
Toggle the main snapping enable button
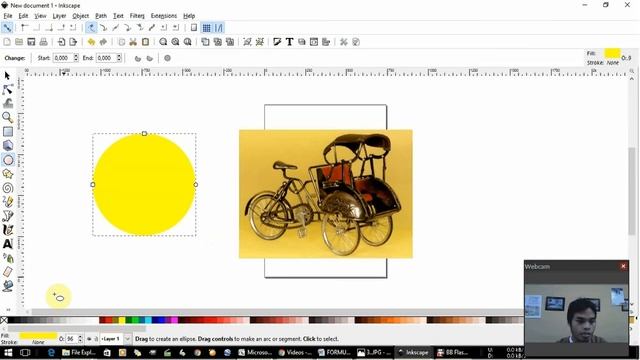[7, 28]
